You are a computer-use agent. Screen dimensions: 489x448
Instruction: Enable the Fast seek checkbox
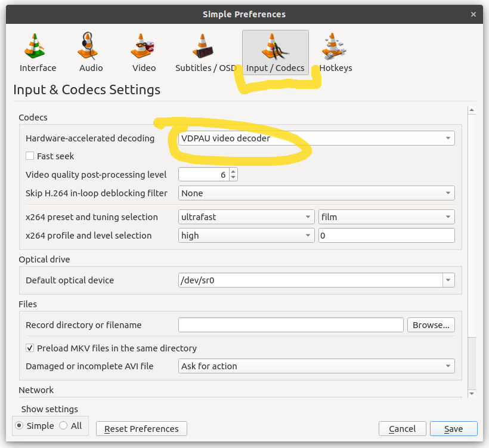(30, 156)
